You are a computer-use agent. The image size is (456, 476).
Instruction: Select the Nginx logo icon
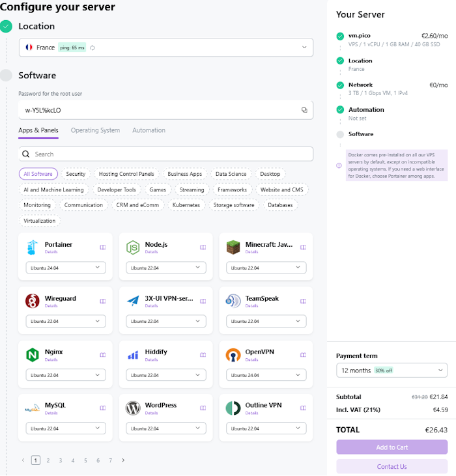pyautogui.click(x=33, y=355)
